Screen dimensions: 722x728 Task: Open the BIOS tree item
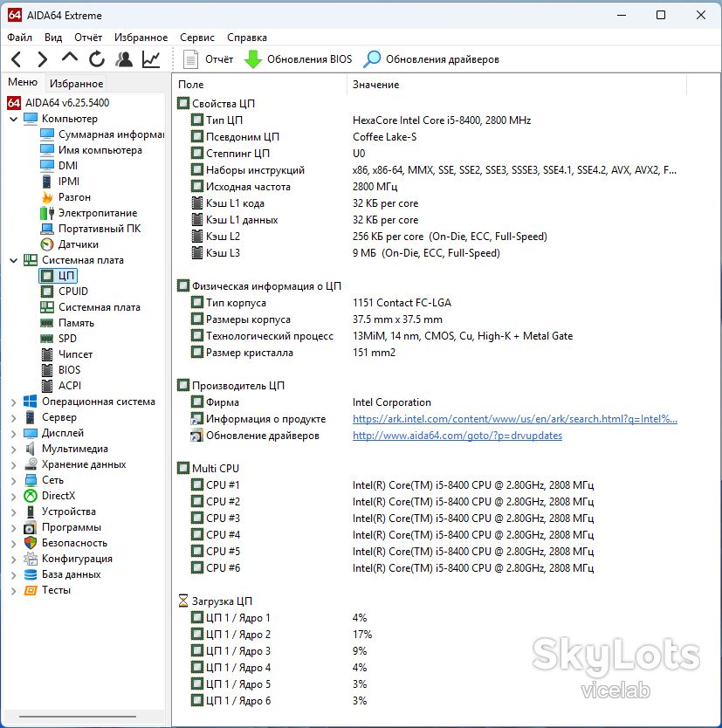tap(60, 370)
